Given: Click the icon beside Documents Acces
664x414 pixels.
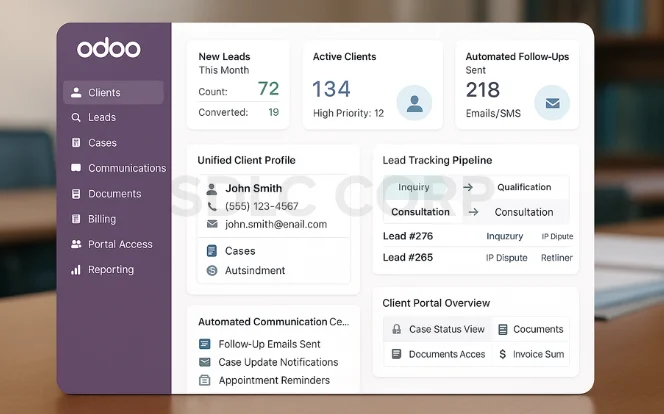Looking at the screenshot, I should 396,354.
